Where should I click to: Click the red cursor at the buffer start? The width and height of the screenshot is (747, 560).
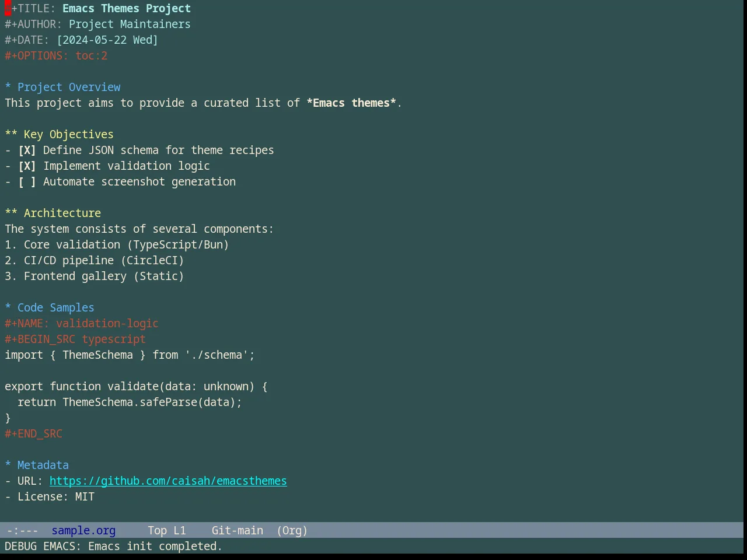point(8,8)
